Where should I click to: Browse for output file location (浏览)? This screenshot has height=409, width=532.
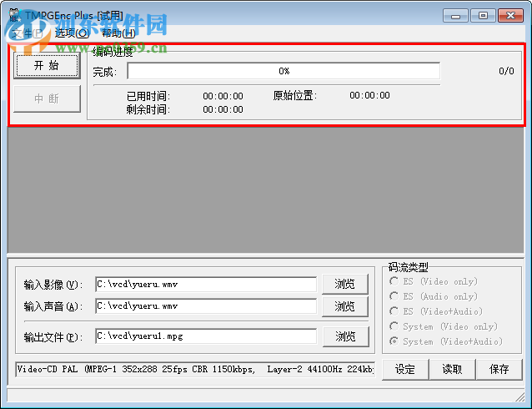click(x=346, y=336)
